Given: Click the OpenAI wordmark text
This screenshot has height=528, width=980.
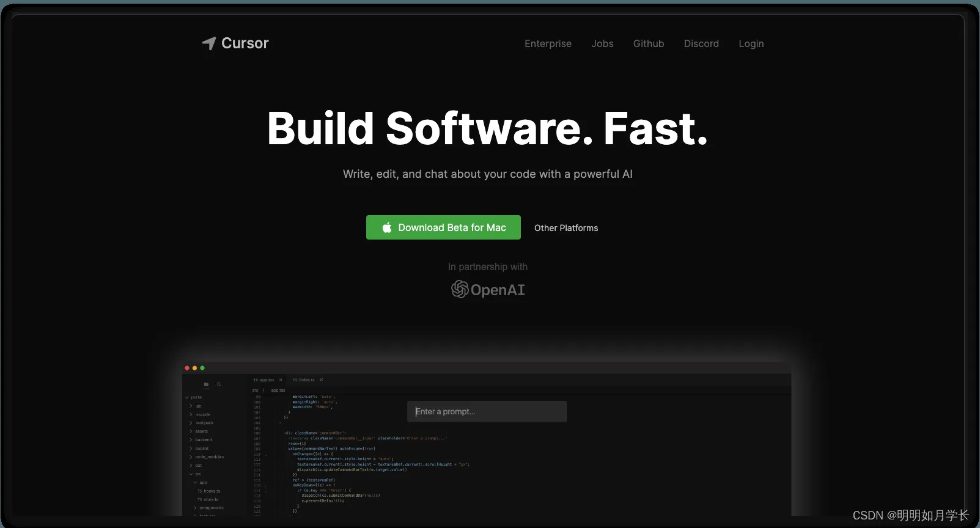Looking at the screenshot, I should tap(498, 290).
